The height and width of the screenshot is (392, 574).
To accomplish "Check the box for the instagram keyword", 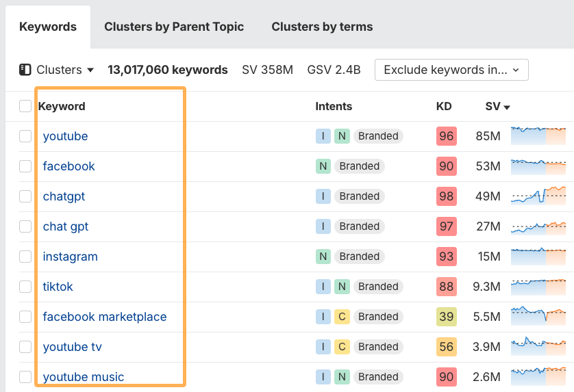I will pos(25,257).
